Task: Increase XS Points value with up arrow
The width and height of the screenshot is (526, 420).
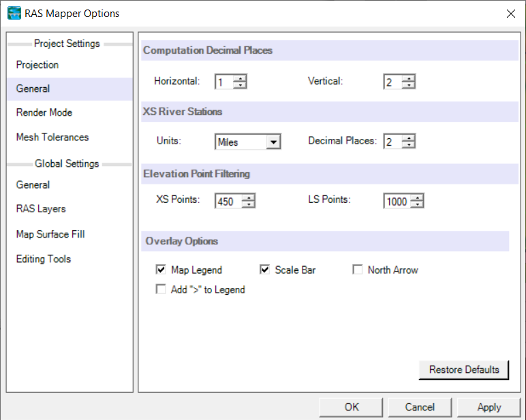Action: tap(248, 197)
